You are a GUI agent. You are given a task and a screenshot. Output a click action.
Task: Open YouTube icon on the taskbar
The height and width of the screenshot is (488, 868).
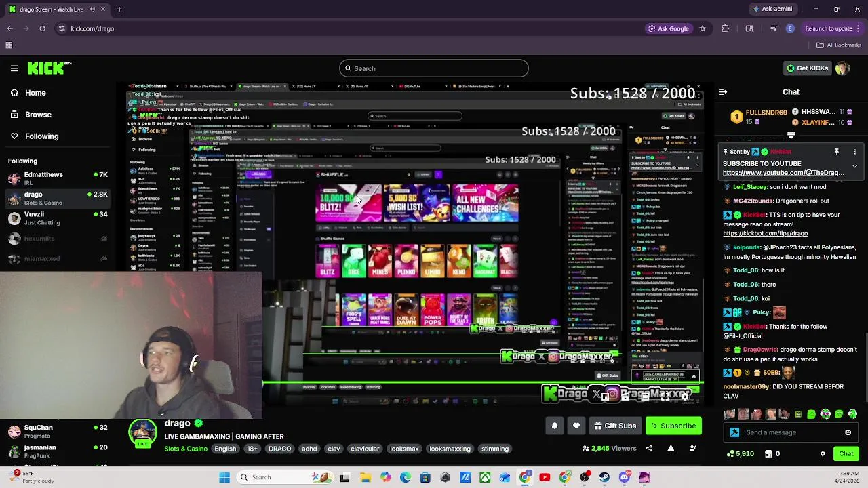(545, 477)
